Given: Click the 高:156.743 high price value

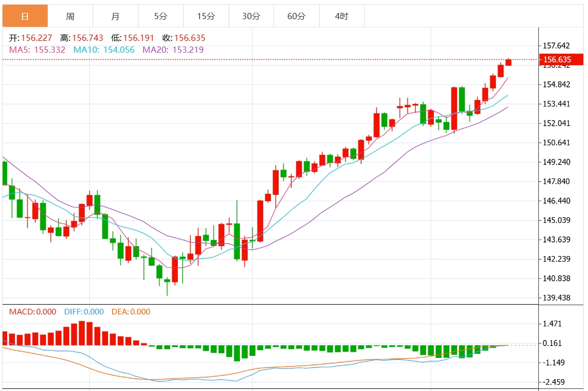Looking at the screenshot, I should [81, 38].
